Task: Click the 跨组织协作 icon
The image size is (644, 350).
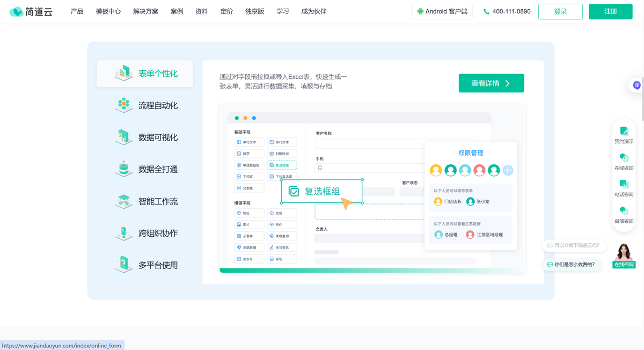Action: pyautogui.click(x=123, y=232)
